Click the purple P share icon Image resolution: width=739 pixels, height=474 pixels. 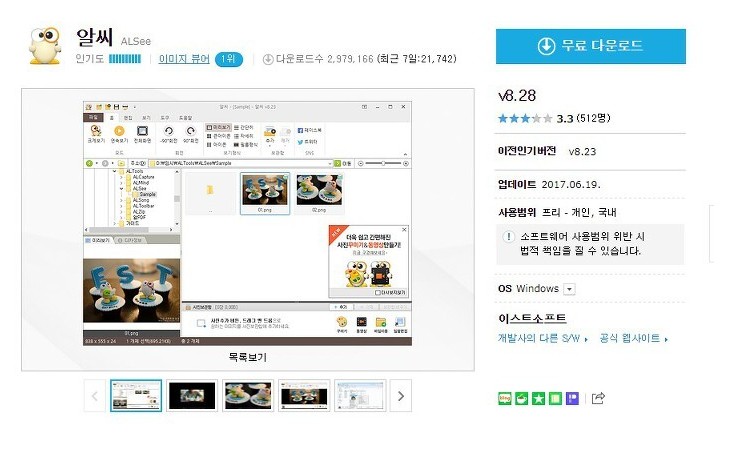click(572, 398)
